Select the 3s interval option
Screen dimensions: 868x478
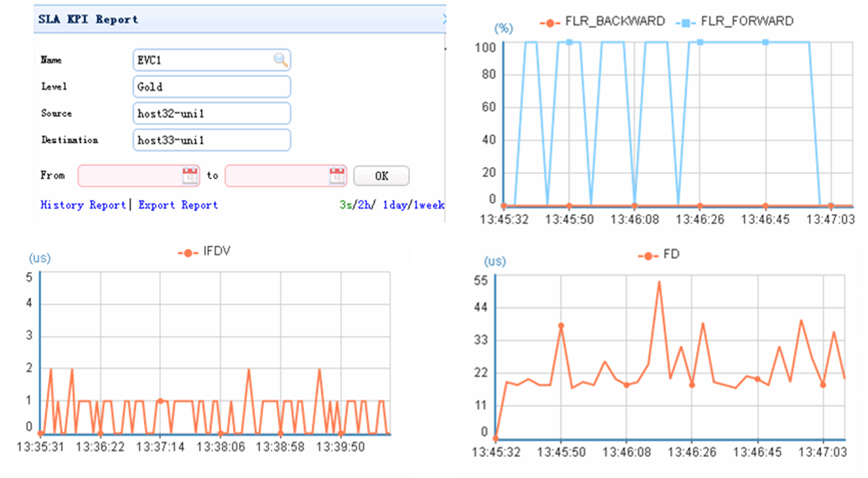click(x=345, y=205)
